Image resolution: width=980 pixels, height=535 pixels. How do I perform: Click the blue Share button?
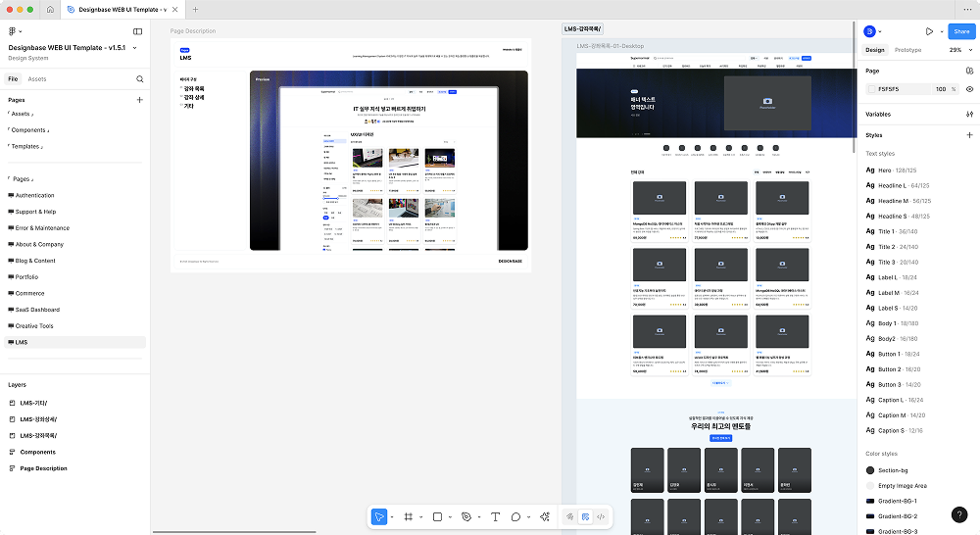[x=959, y=31]
